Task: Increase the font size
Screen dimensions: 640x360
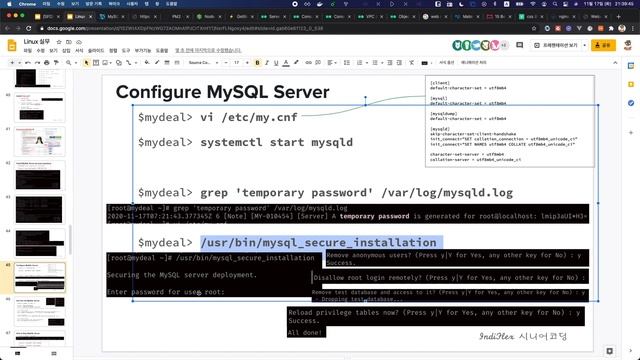Action: pyautogui.click(x=247, y=63)
